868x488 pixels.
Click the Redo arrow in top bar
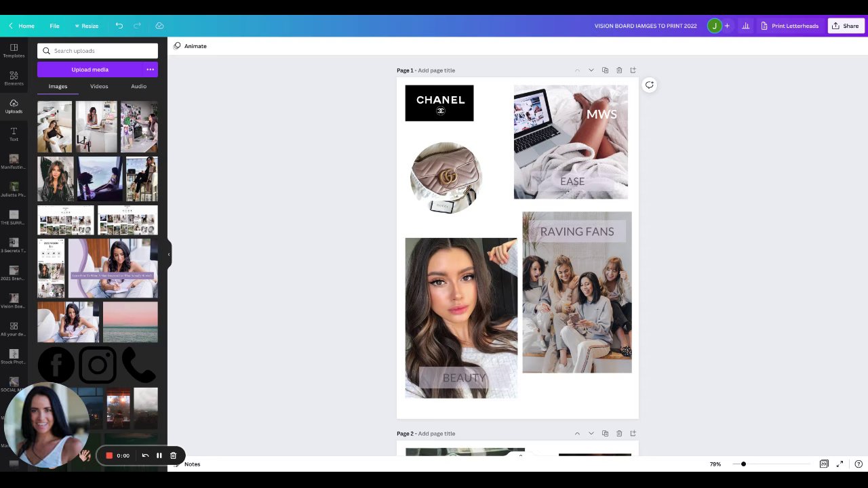point(138,26)
